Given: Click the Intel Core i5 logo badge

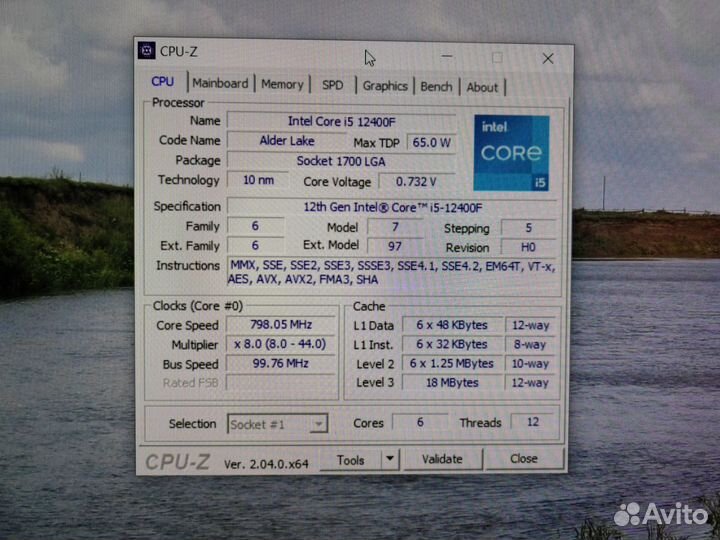Looking at the screenshot, I should [511, 153].
